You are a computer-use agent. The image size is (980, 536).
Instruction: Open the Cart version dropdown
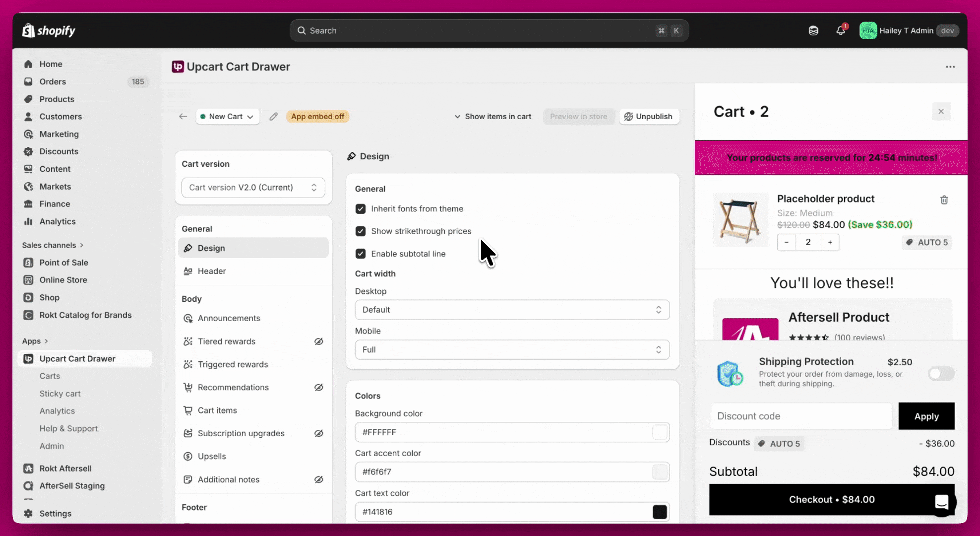253,188
